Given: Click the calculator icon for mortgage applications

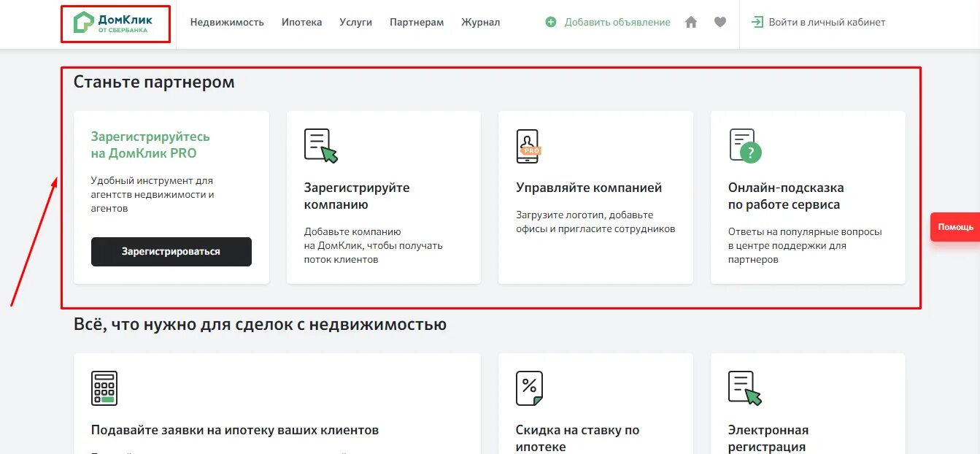Looking at the screenshot, I should (x=104, y=388).
